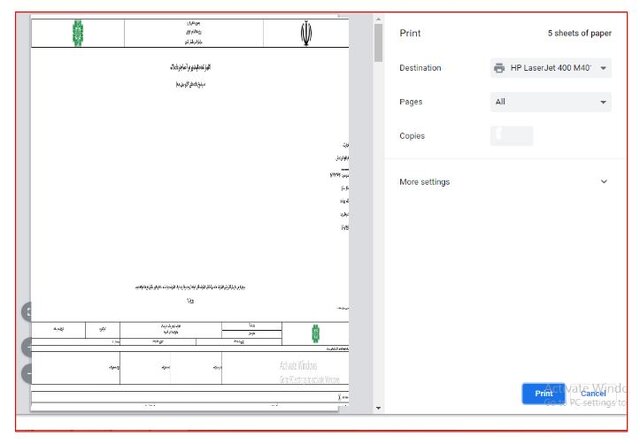This screenshot has height=444, width=640.
Task: Click the Iran emblem in the page header
Action: tap(306, 34)
